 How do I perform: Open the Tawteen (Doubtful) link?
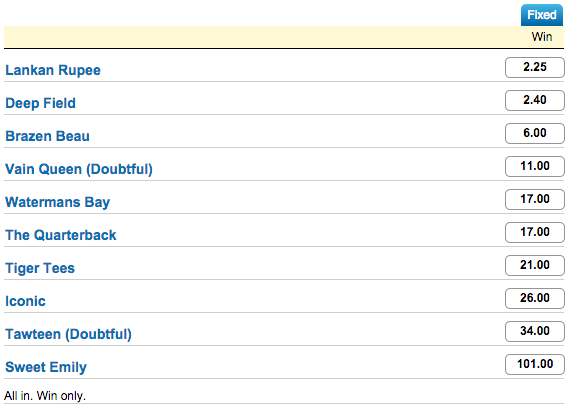tap(68, 334)
